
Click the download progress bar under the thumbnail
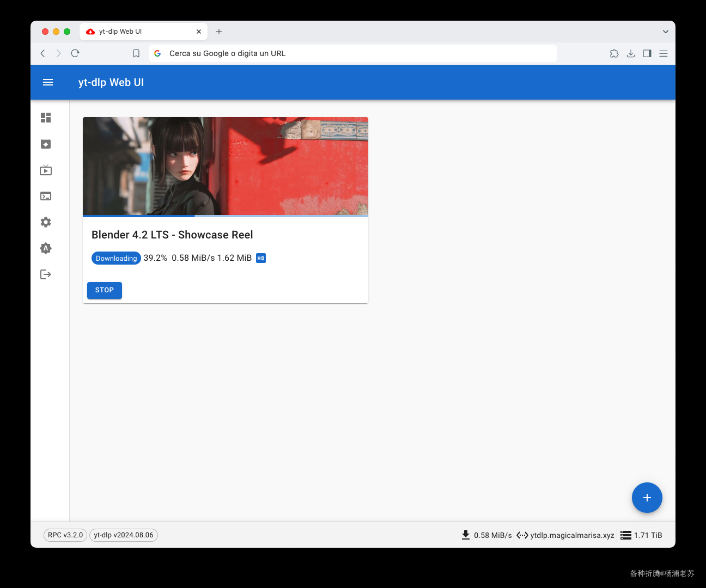(x=226, y=216)
